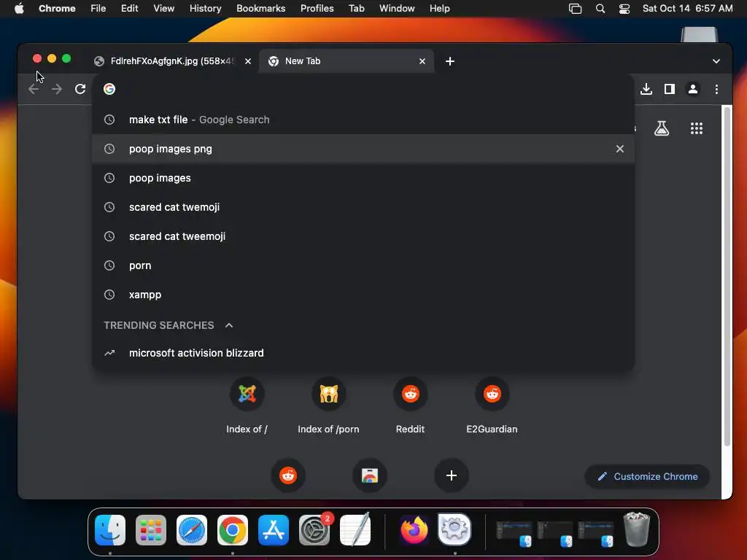Click the date and time in menu bar

coord(687,9)
